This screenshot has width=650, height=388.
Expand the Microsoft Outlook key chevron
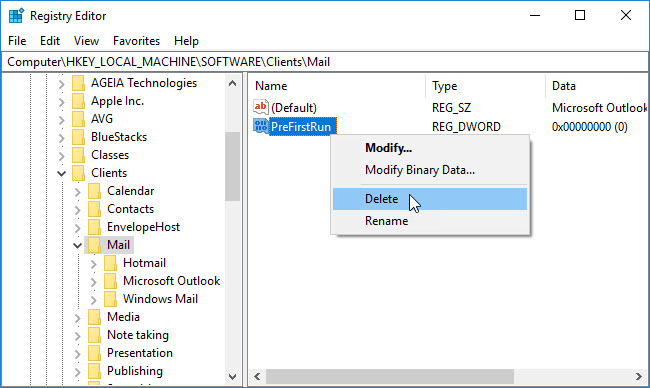94,282
